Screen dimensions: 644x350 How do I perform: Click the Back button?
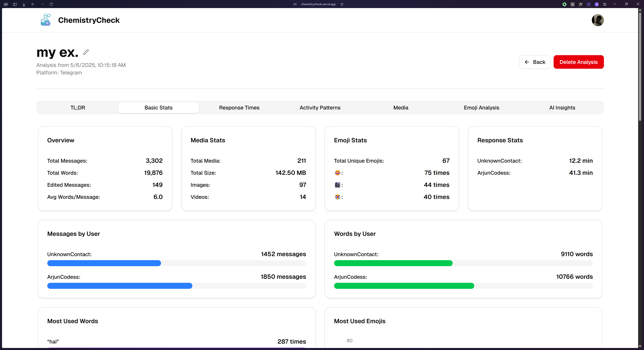pyautogui.click(x=534, y=62)
